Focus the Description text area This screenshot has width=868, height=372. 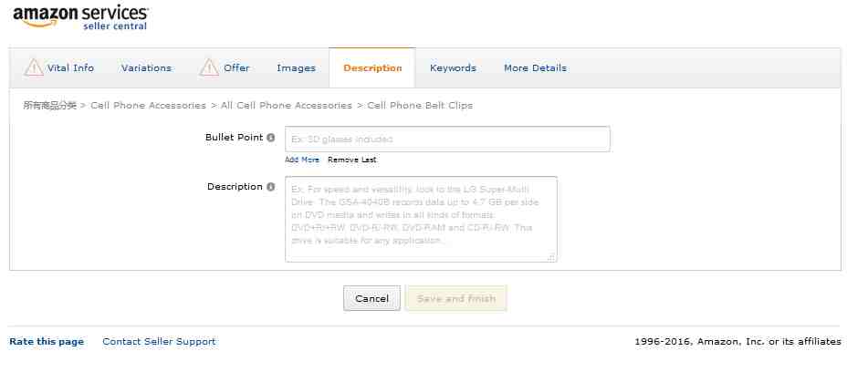tap(421, 219)
